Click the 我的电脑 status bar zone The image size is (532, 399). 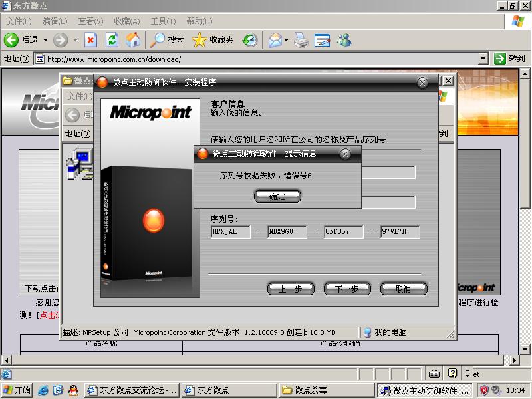click(390, 332)
